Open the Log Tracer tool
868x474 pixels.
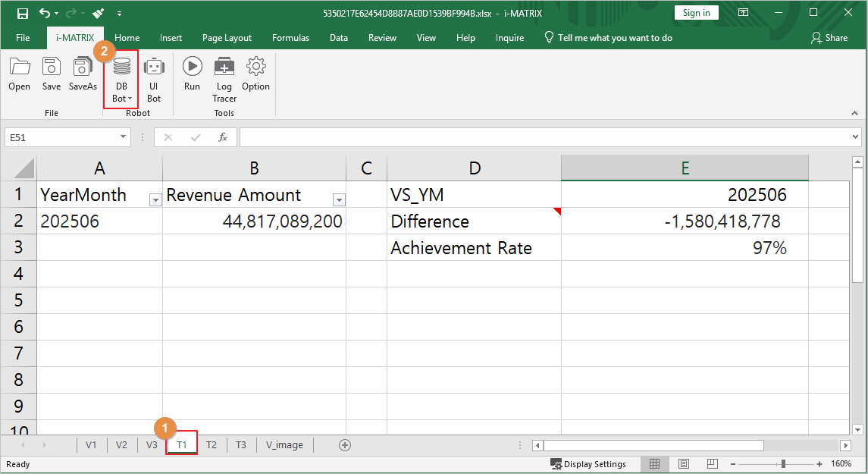click(x=224, y=79)
